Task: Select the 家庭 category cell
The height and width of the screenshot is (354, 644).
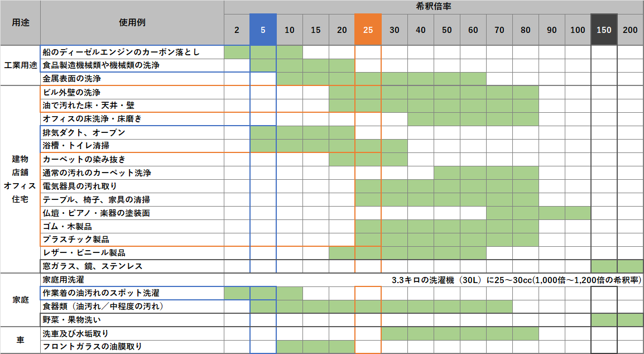Action: click(x=20, y=299)
